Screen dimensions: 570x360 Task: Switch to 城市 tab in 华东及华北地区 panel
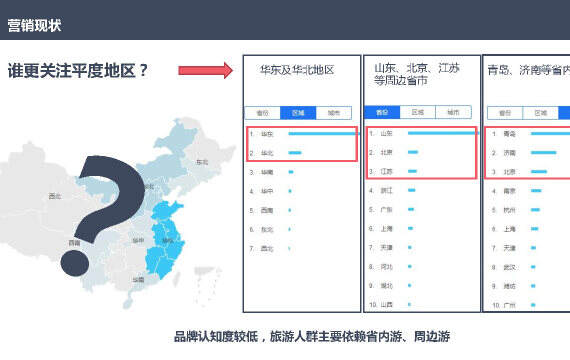pos(334,113)
